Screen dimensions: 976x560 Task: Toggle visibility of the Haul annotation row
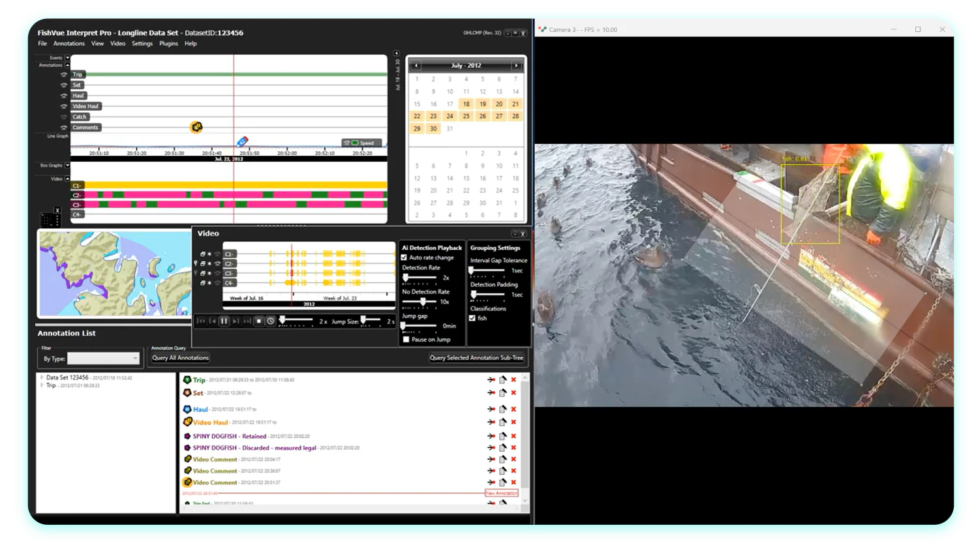coord(63,96)
